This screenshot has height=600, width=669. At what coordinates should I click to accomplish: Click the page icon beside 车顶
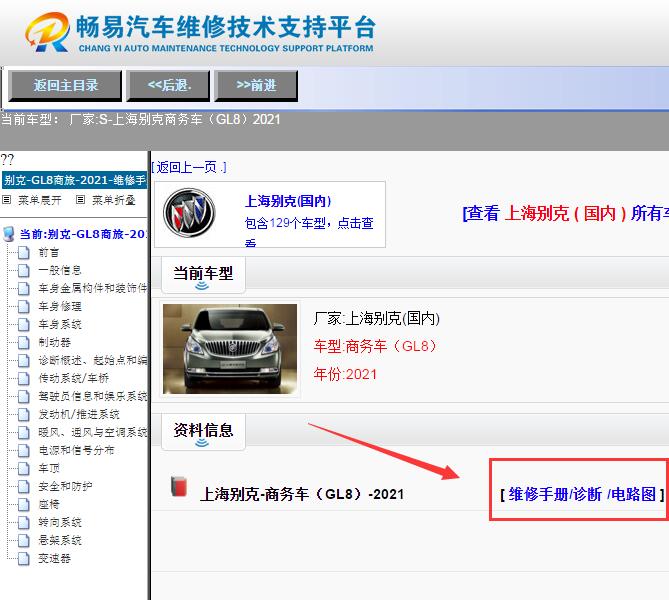click(23, 468)
